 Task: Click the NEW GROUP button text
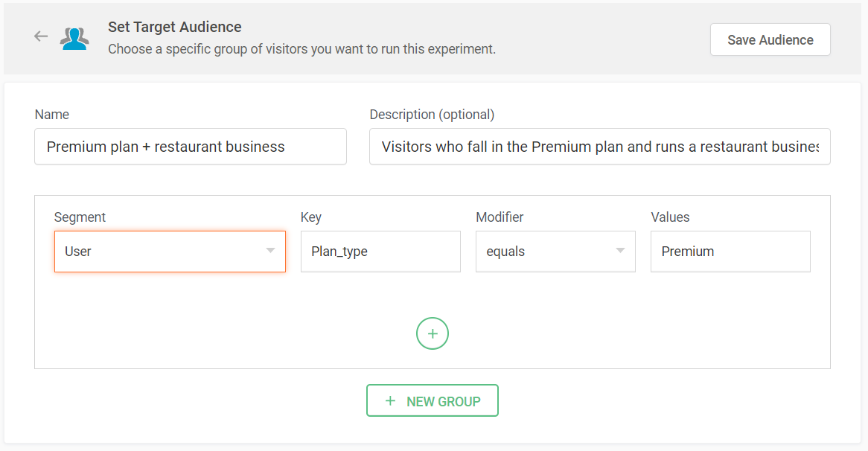pyautogui.click(x=443, y=401)
